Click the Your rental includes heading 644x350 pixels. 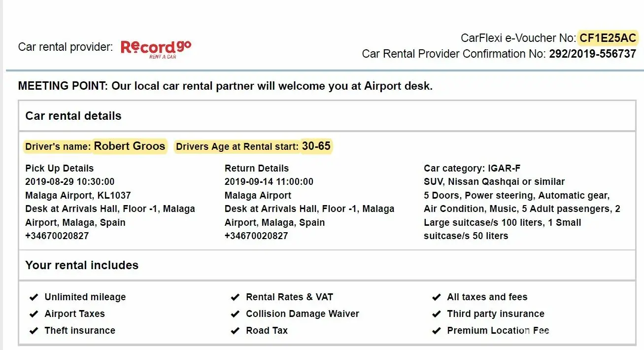(x=82, y=265)
